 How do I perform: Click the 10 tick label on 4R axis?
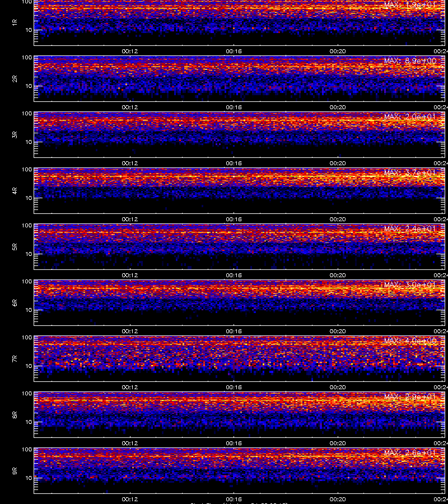[29, 198]
